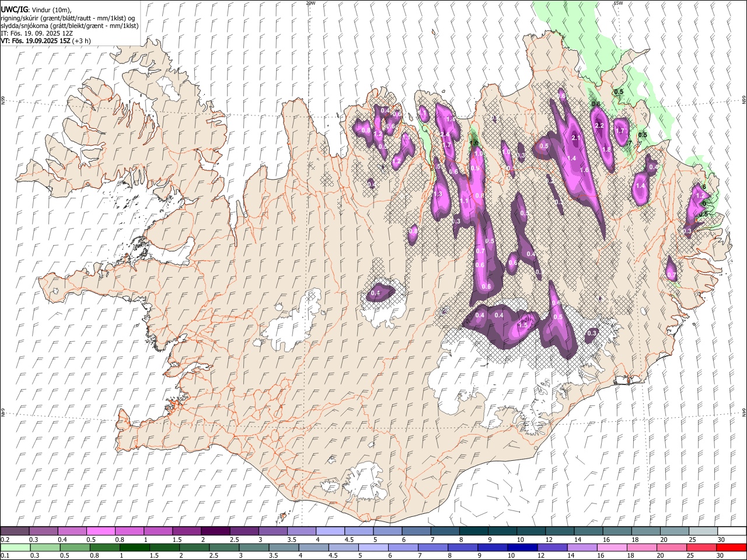Screen dimensions: 747x560
Task: Click the darkest purple 2 swatch in the upper snow scale
Action: (215, 531)
